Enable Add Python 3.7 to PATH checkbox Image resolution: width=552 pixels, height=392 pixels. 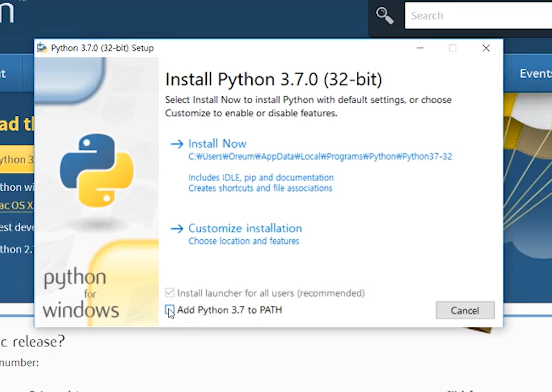pos(170,310)
